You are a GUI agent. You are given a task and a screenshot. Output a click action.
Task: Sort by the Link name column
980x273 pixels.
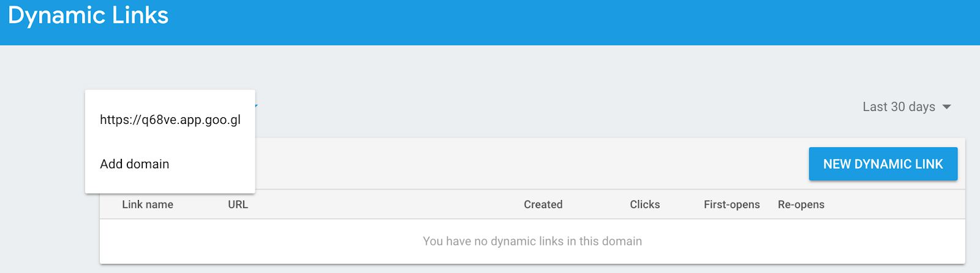pos(148,204)
